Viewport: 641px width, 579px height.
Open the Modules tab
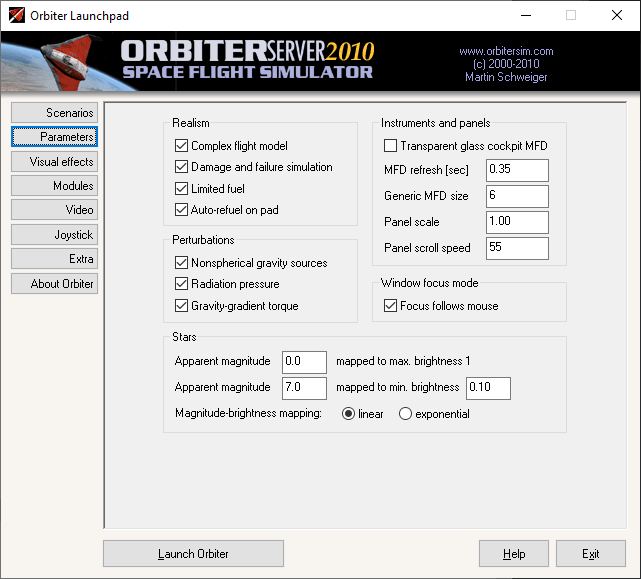click(x=54, y=186)
